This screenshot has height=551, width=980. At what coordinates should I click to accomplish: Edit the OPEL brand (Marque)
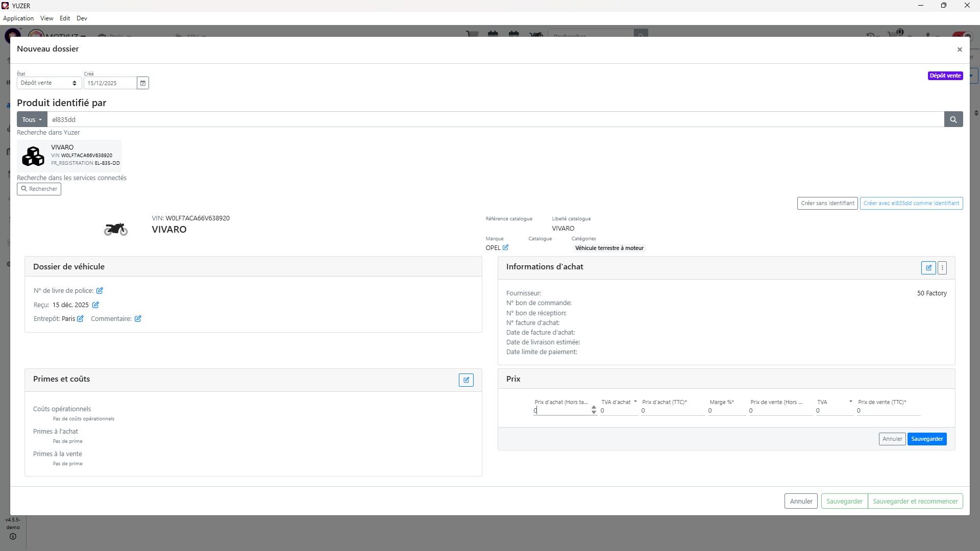(505, 248)
